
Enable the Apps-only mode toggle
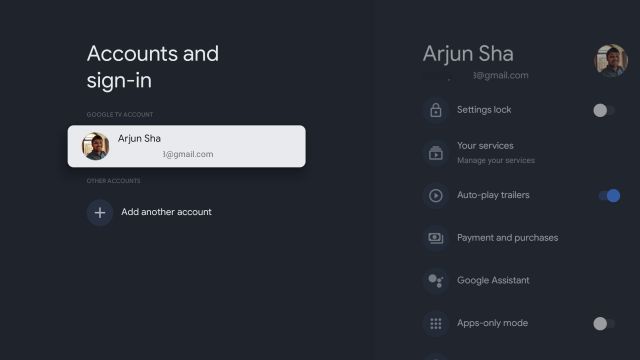point(604,323)
